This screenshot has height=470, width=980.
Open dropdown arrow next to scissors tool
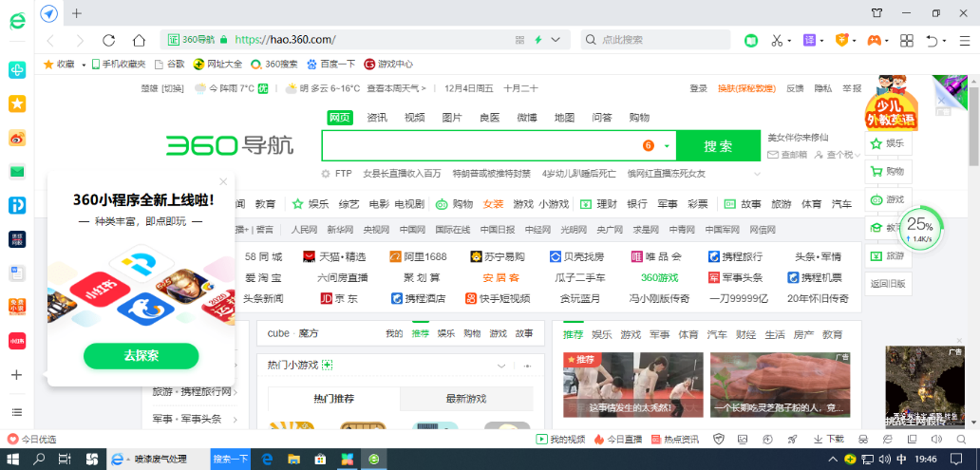[789, 41]
